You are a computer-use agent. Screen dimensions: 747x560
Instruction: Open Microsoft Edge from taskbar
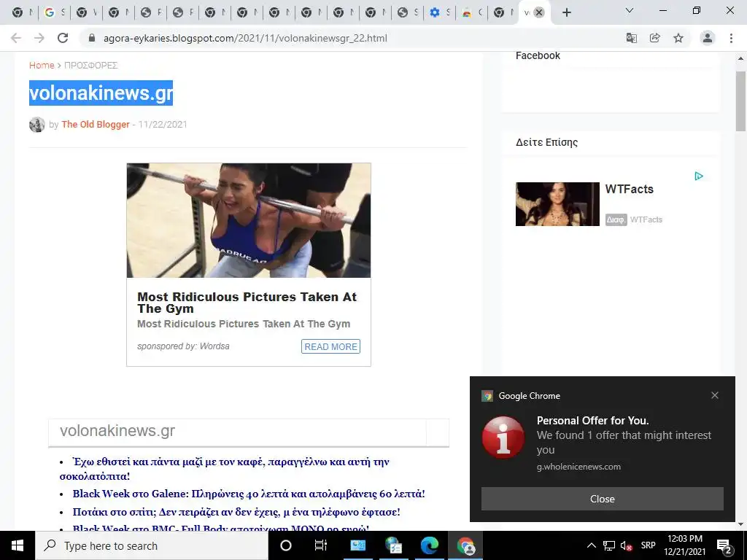tap(429, 545)
